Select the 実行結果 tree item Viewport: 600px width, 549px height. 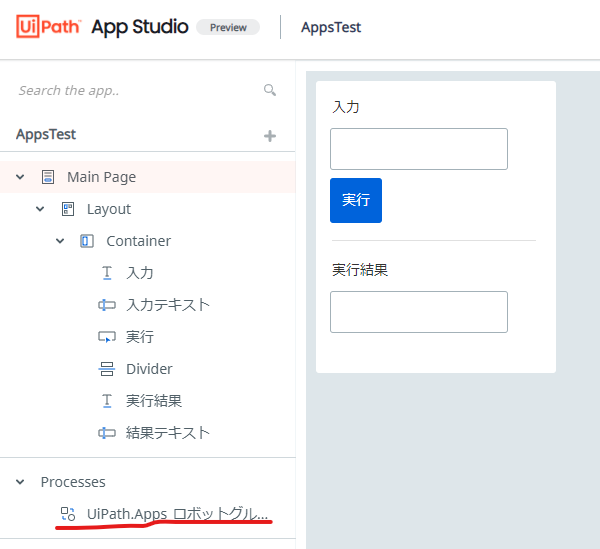pyautogui.click(x=154, y=401)
